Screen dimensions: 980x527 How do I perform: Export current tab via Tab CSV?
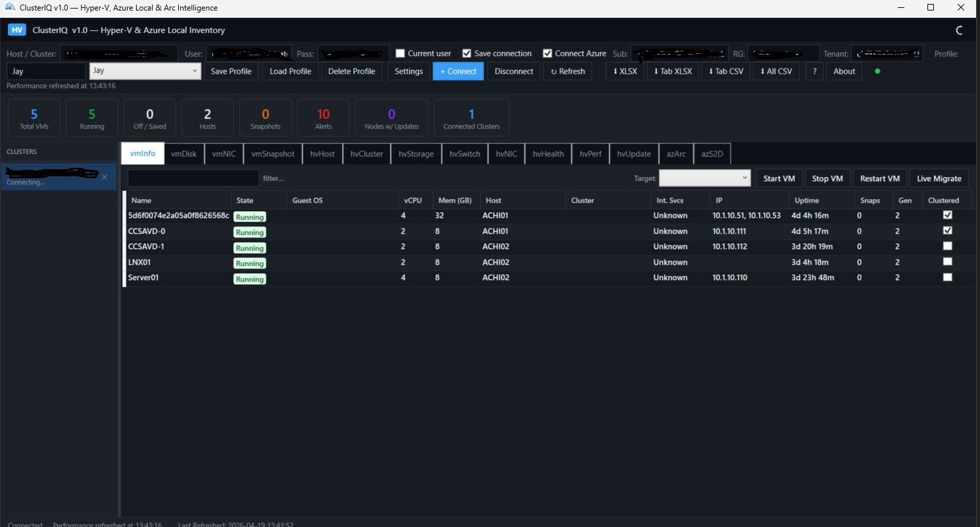pos(725,71)
